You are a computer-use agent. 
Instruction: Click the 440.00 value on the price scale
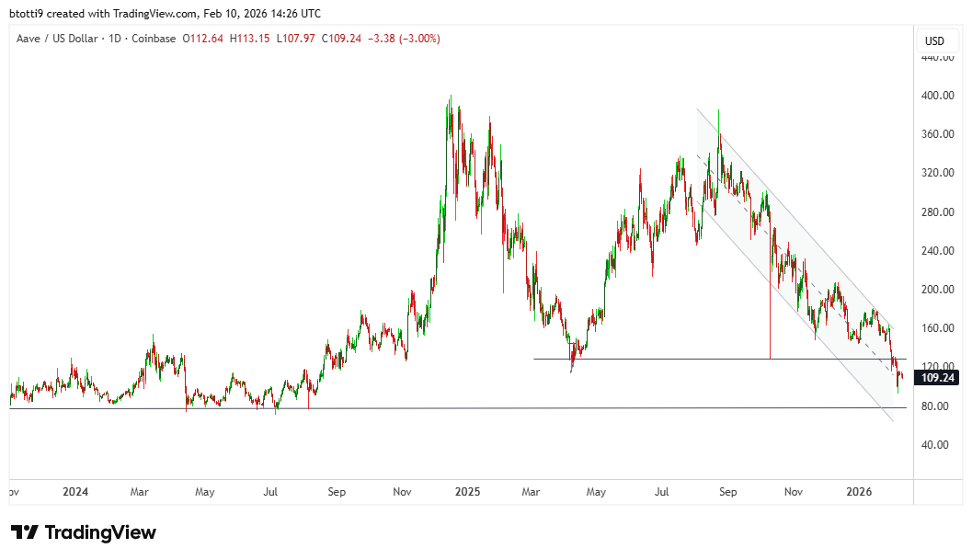938,57
